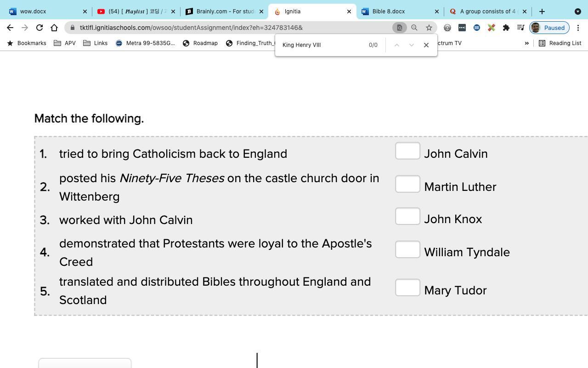The height and width of the screenshot is (368, 588).
Task: Click the find bar text field
Action: (322, 45)
